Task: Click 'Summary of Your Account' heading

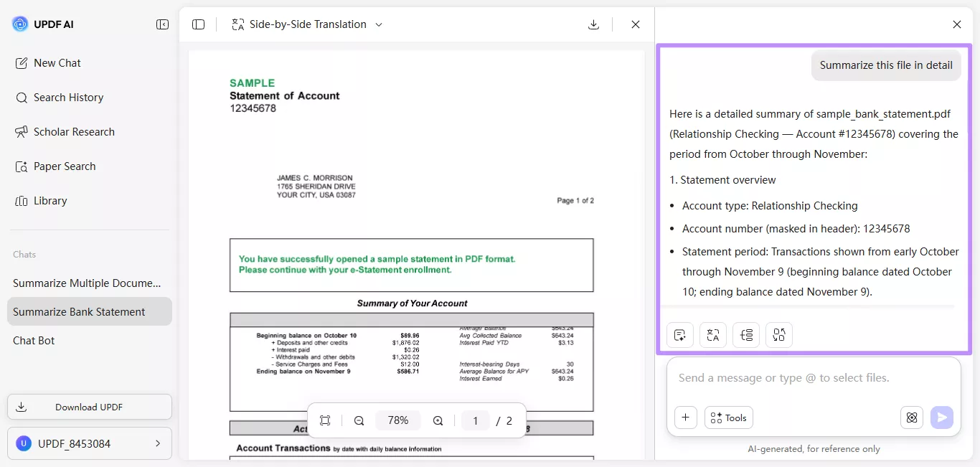Action: pyautogui.click(x=412, y=303)
